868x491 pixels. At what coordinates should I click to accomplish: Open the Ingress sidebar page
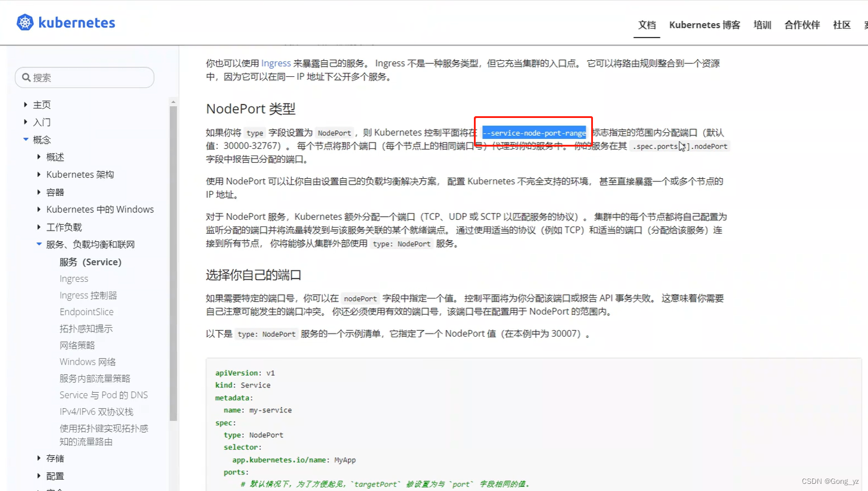(74, 278)
